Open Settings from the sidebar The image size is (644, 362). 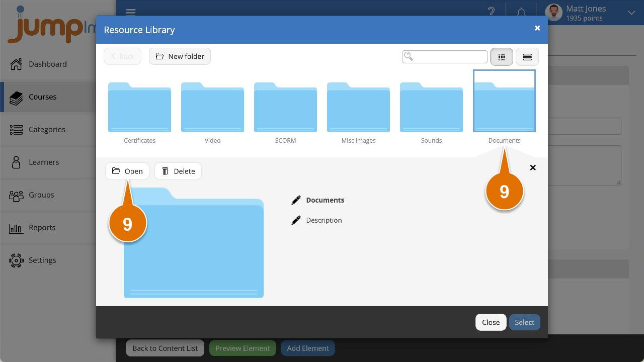[x=42, y=260]
